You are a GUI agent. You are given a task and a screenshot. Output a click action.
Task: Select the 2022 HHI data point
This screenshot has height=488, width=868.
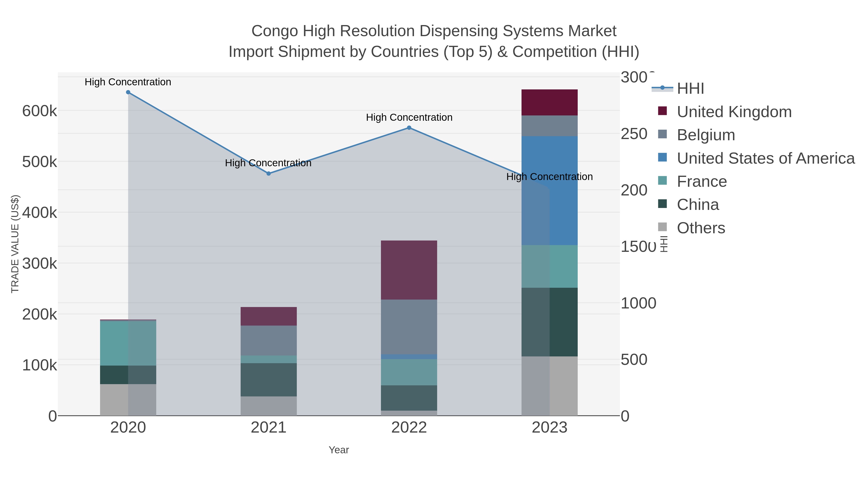pos(409,128)
